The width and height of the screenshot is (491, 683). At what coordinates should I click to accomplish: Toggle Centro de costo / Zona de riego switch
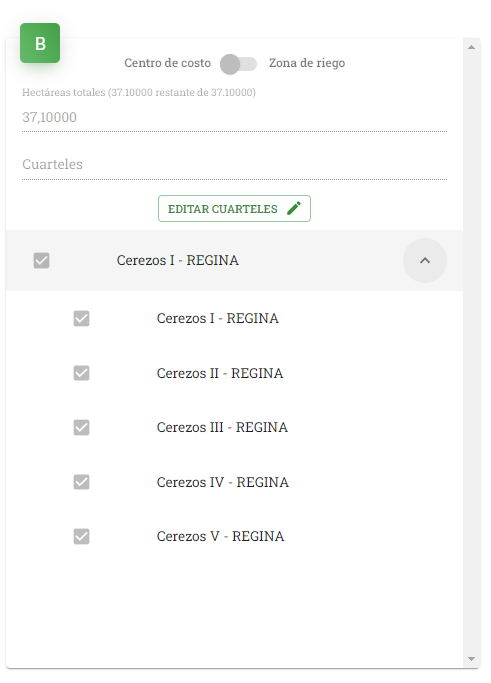[238, 64]
